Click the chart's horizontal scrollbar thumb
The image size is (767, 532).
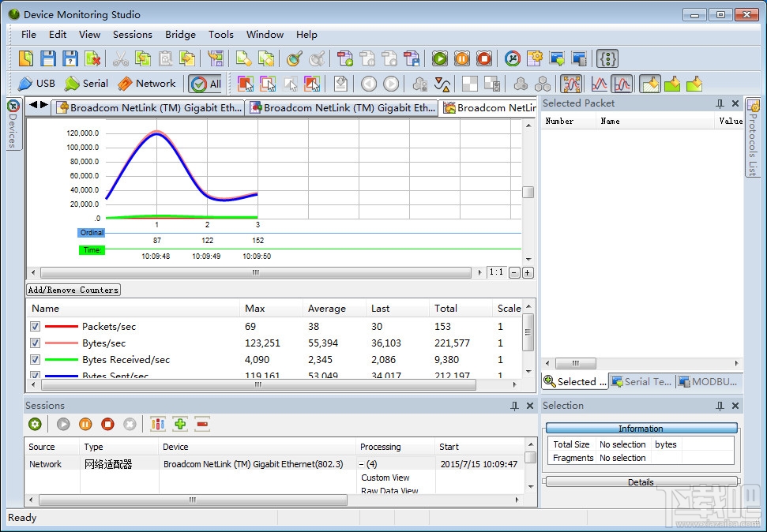(x=254, y=272)
